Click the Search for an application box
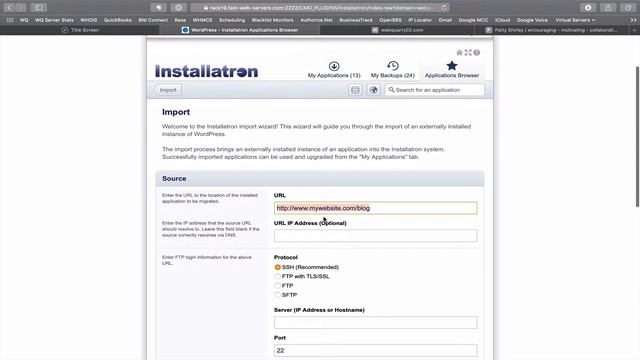This screenshot has height=360, width=640. click(435, 90)
